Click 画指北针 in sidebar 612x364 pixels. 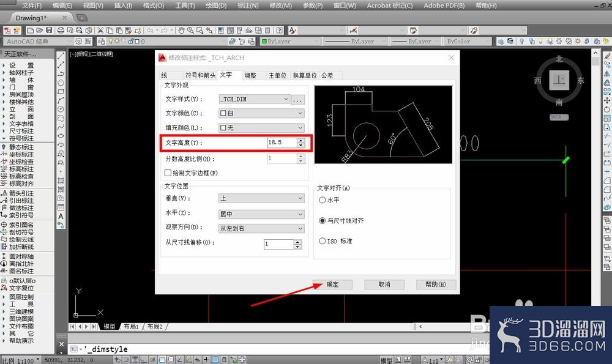pos(21,264)
